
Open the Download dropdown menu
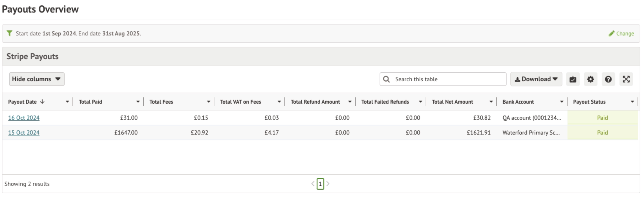[536, 79]
